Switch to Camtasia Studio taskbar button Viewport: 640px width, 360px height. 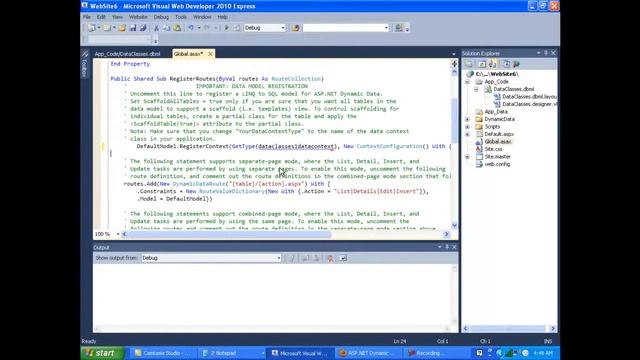[x=163, y=353]
